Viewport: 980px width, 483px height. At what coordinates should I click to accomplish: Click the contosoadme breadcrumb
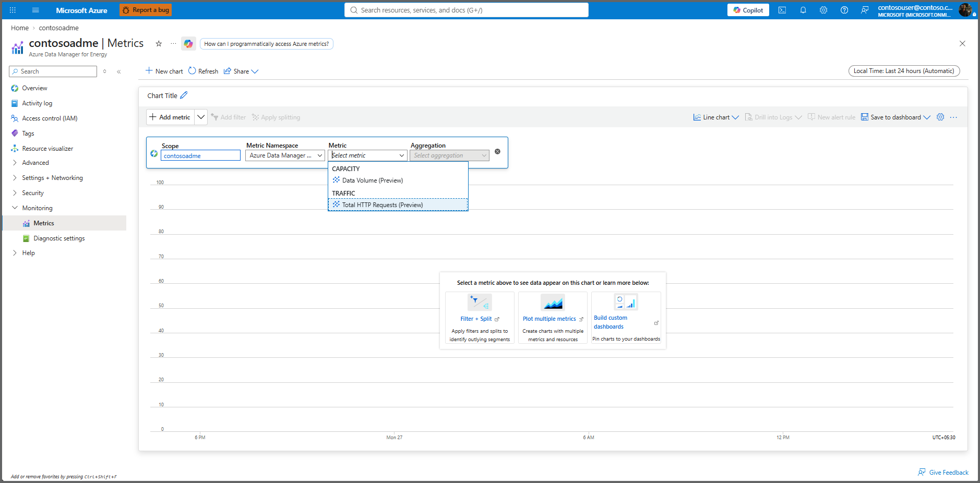coord(59,28)
